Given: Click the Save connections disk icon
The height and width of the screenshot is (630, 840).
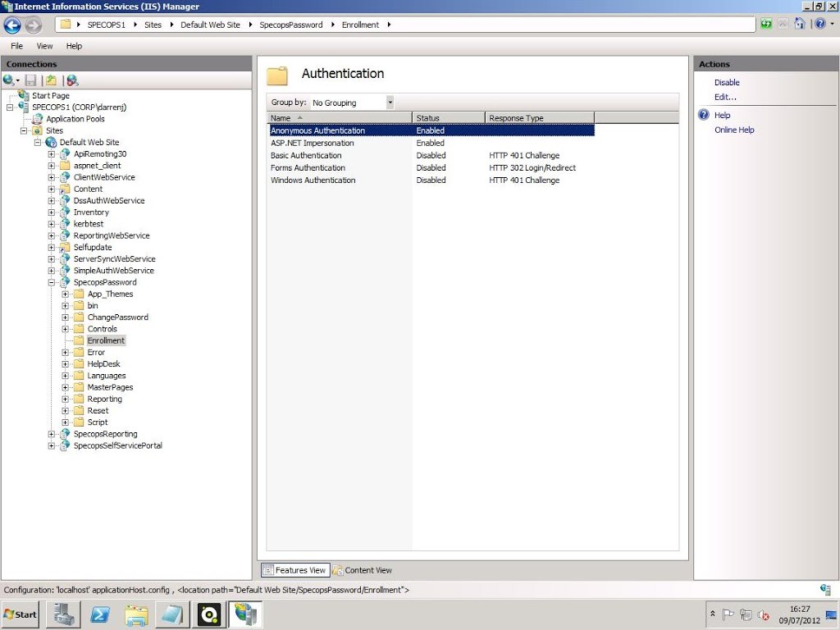Looking at the screenshot, I should [31, 80].
